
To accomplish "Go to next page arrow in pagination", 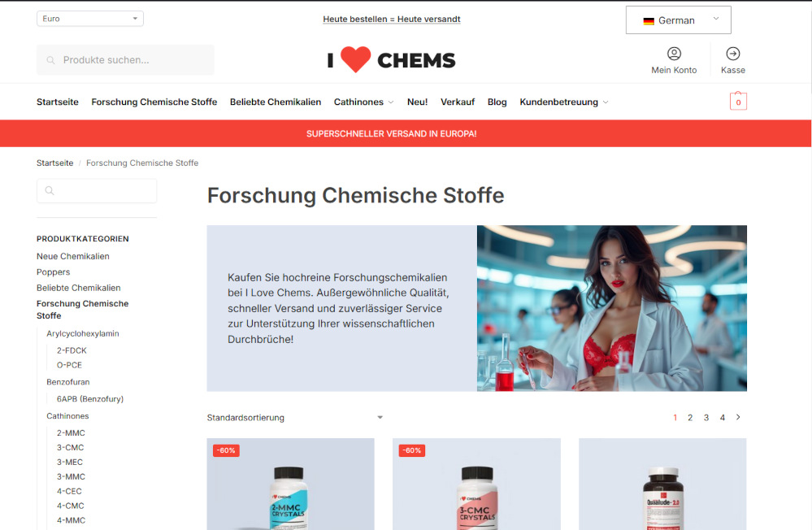I will (x=738, y=417).
